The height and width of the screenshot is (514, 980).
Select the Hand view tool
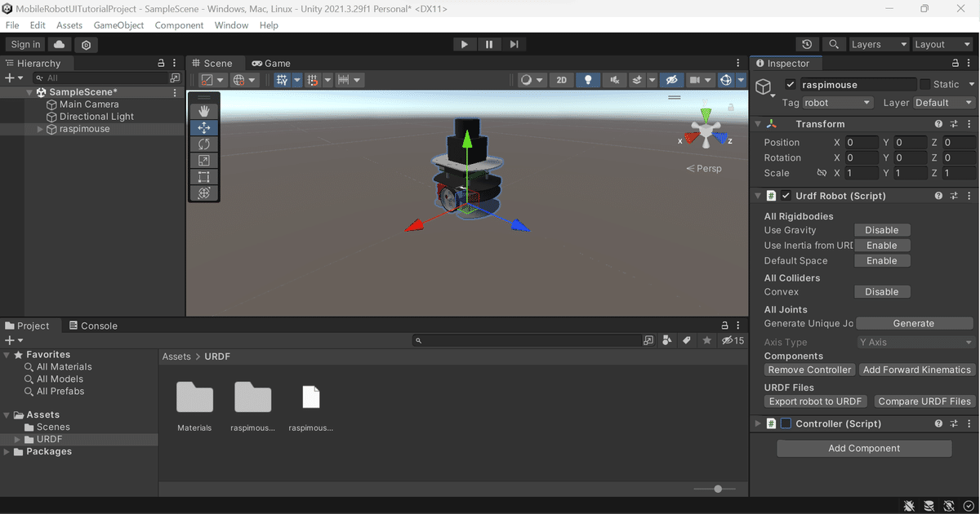(204, 111)
